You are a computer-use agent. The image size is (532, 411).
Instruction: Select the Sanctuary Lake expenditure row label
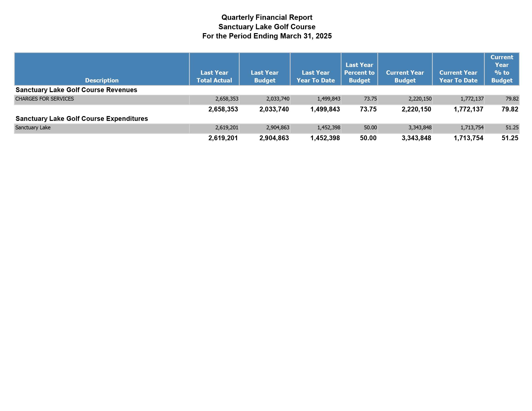pyautogui.click(x=33, y=128)
